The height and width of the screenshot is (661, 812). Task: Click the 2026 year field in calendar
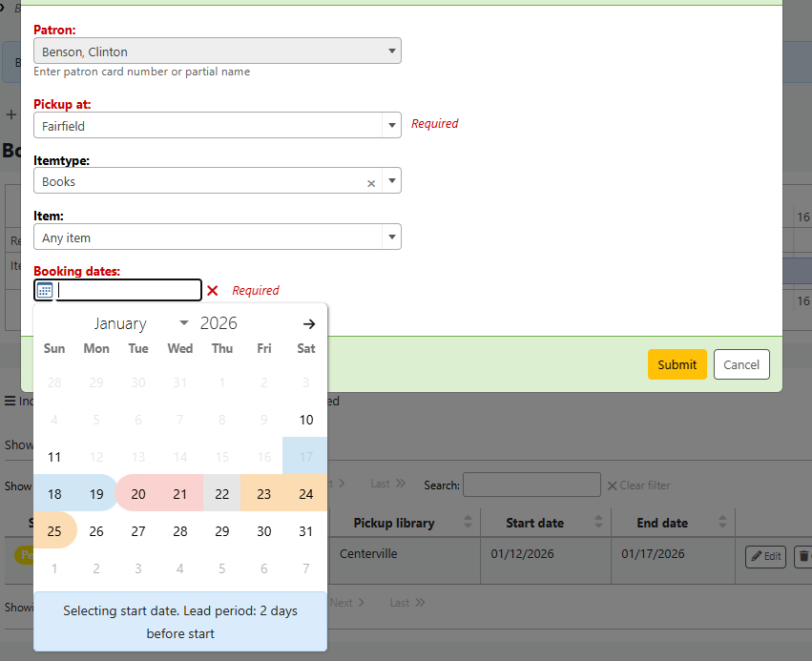coord(219,324)
